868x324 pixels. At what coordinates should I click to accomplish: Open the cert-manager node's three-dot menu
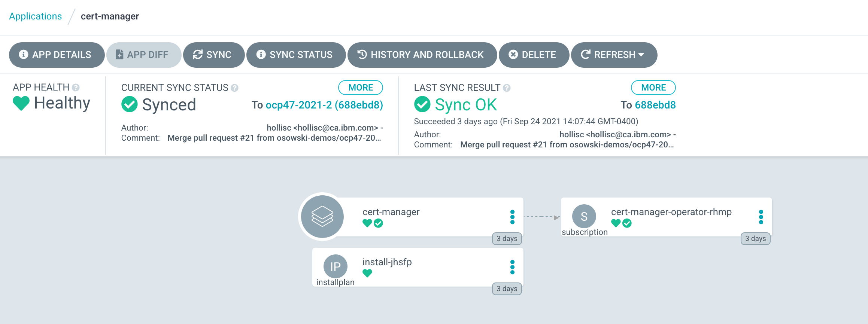coord(512,217)
